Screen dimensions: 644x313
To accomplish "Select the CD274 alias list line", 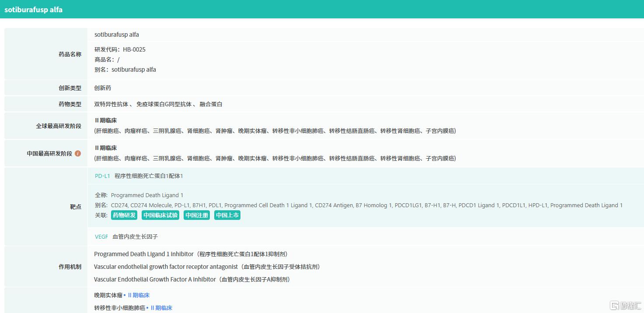I will coord(359,205).
